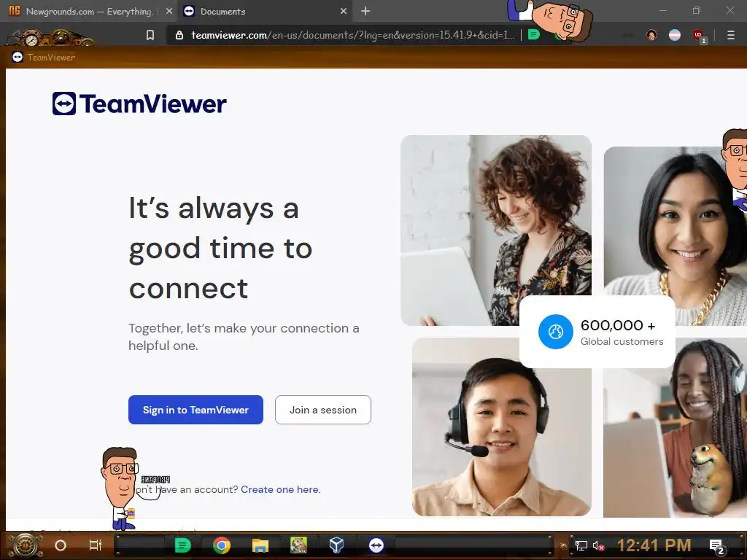
Task: Click the globe Global customers icon
Action: tap(555, 332)
